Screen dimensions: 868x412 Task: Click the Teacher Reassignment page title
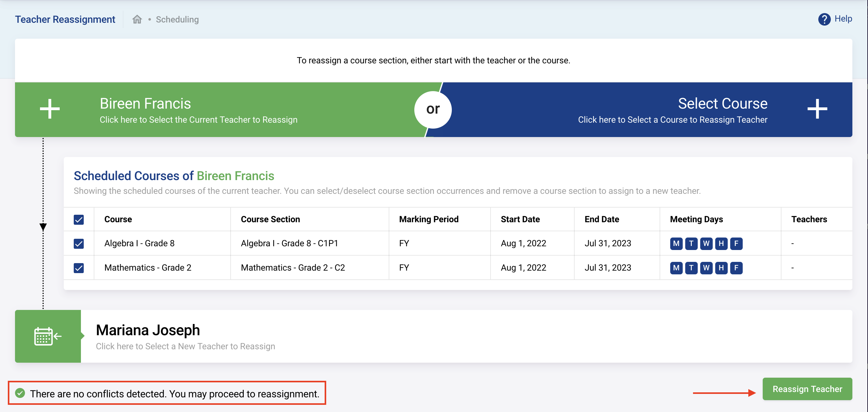[65, 20]
